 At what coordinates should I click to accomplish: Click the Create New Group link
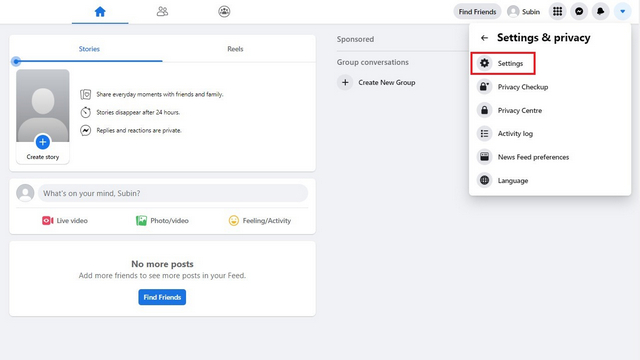pos(387,82)
